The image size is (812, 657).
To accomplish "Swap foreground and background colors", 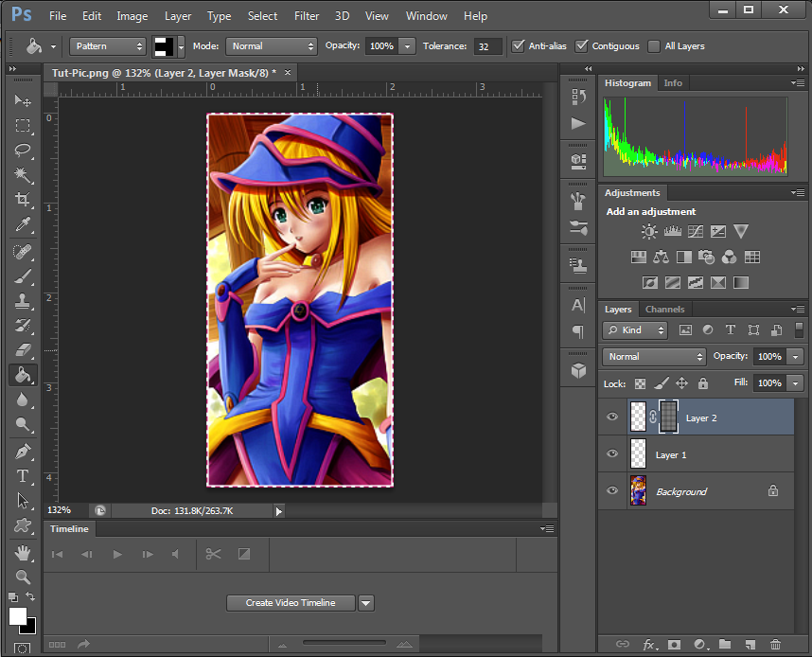I will click(30, 596).
